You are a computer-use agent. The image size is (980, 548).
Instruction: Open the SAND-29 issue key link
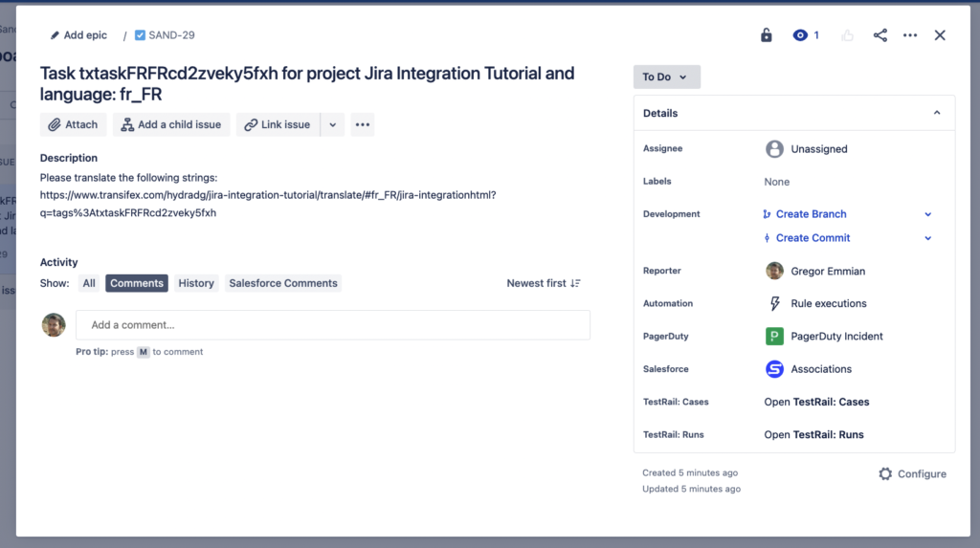pyautogui.click(x=171, y=35)
